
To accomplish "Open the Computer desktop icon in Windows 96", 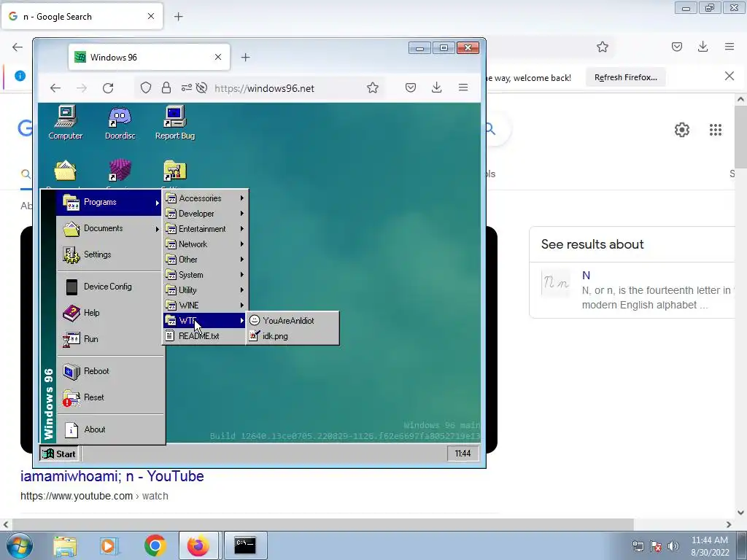I will [65, 123].
